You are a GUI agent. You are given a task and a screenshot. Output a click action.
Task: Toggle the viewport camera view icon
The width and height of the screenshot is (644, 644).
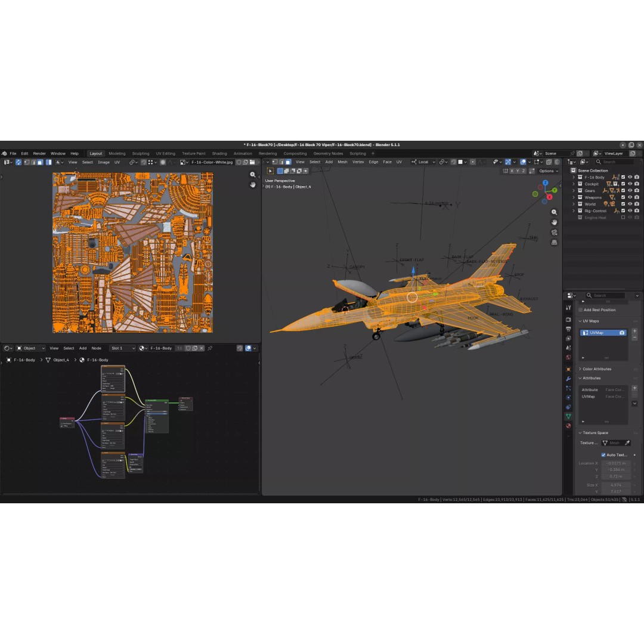(554, 233)
